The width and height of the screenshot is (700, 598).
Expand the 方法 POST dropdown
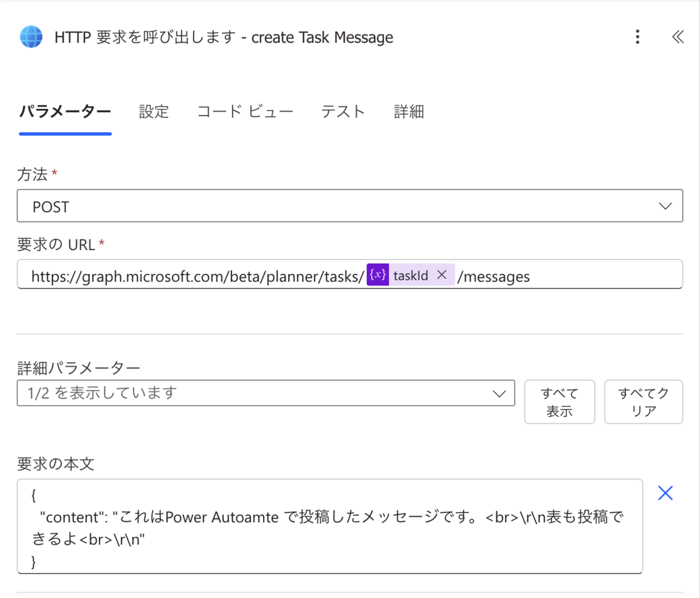pos(350,206)
